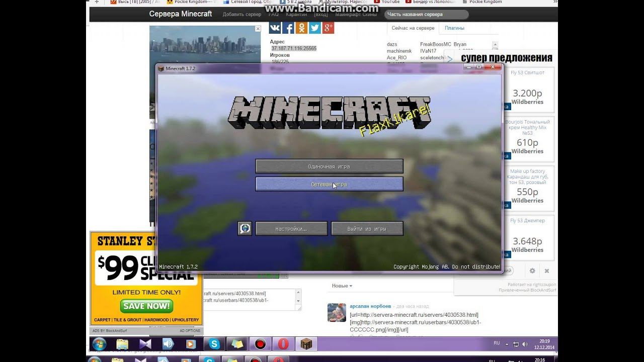Open Skype from the taskbar
This screenshot has height=362, width=644.
click(x=215, y=344)
